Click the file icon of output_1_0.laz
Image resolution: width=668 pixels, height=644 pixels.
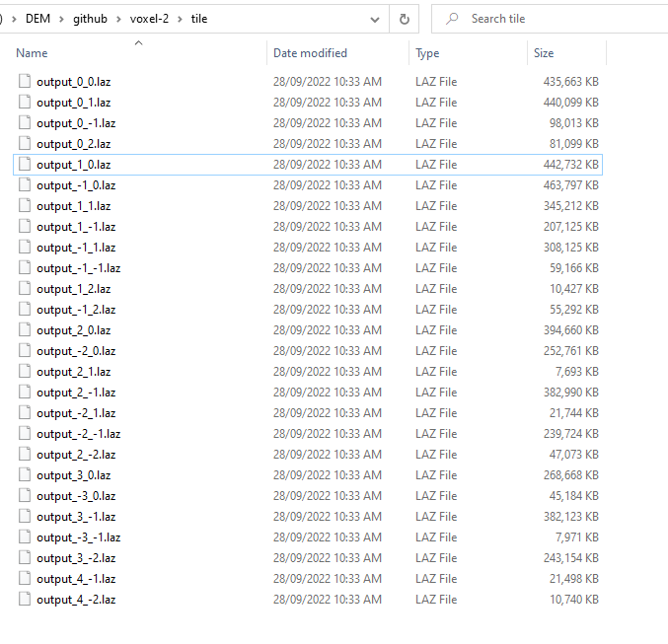point(25,164)
